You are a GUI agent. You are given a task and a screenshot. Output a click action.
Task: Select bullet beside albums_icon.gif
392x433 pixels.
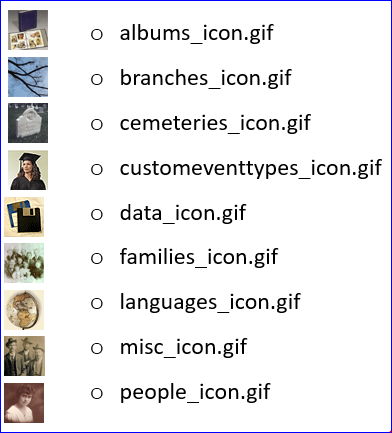(97, 34)
